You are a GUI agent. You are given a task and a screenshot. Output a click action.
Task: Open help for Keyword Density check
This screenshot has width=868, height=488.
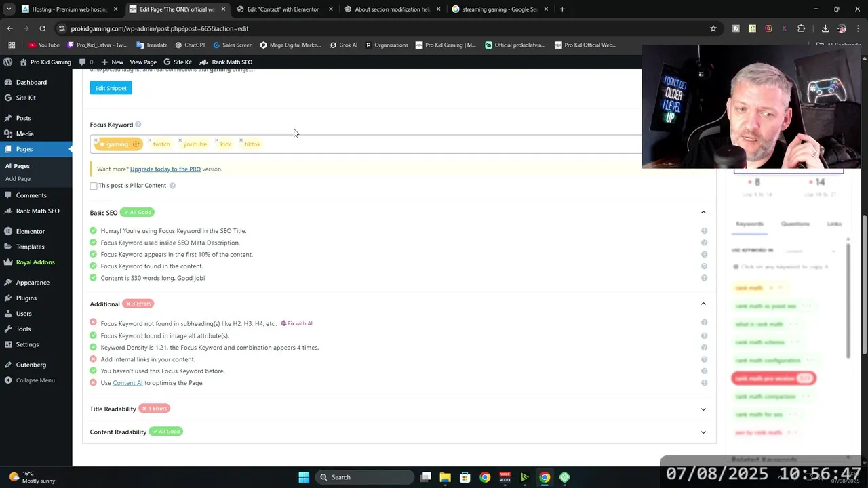click(x=704, y=348)
